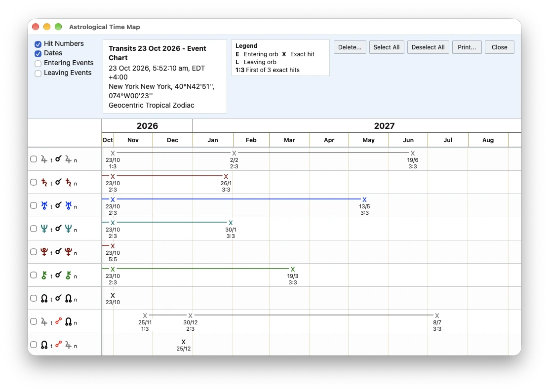Viewport: 549px width, 392px height.
Task: Click transiting Pluto glyph in Pluto conjunction row
Action: pyautogui.click(x=44, y=252)
